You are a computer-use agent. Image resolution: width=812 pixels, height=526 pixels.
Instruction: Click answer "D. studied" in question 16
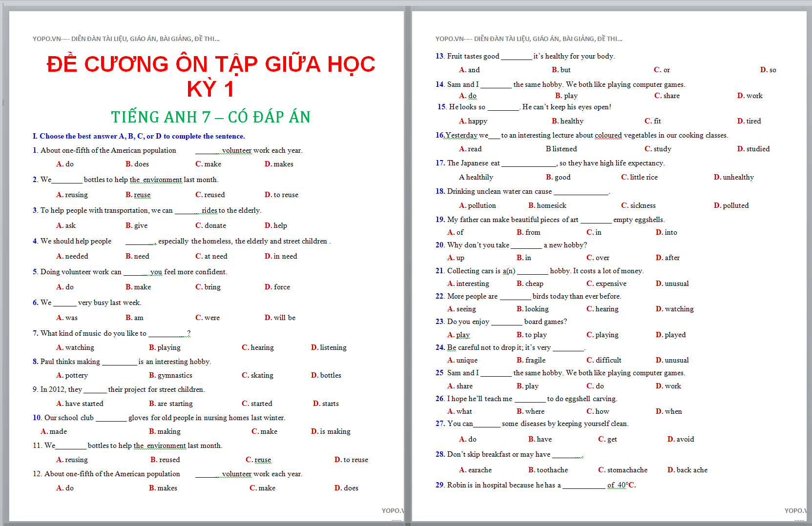[753, 149]
